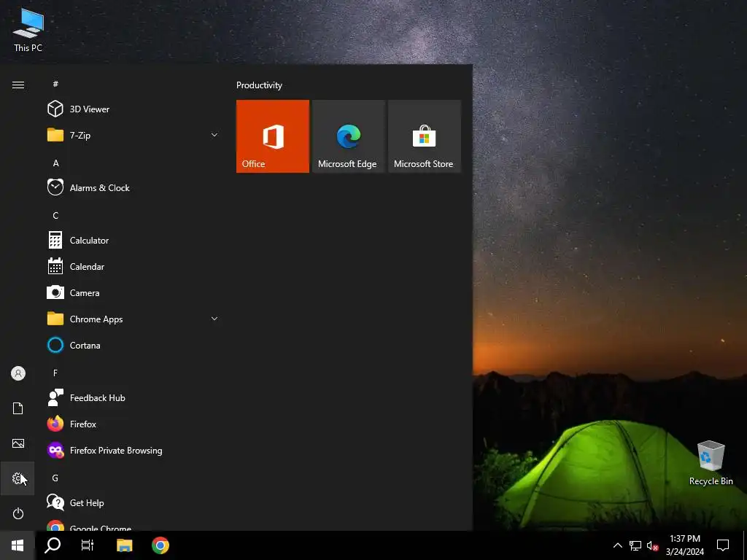Click the G letter header
Viewport: 747px width, 560px height.
(55, 478)
